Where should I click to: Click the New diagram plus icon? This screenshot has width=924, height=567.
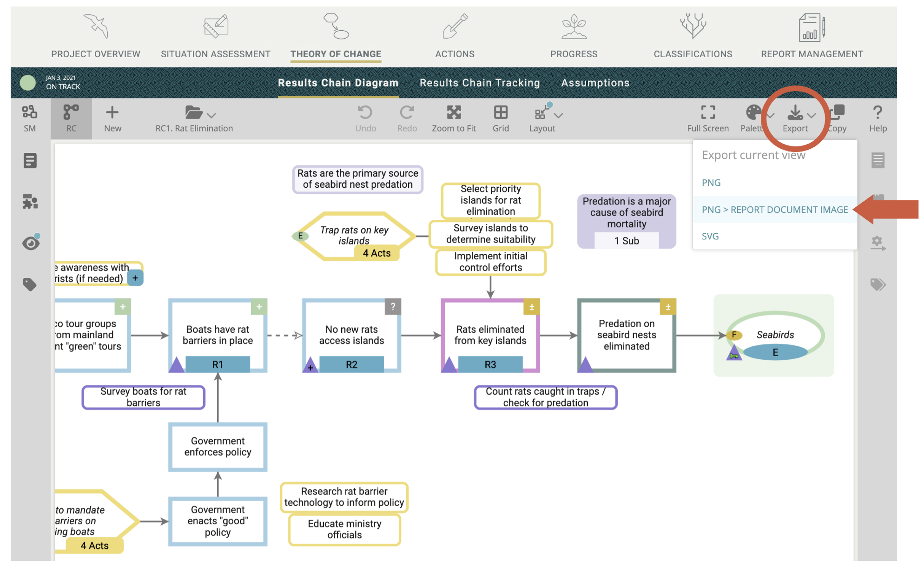click(112, 112)
